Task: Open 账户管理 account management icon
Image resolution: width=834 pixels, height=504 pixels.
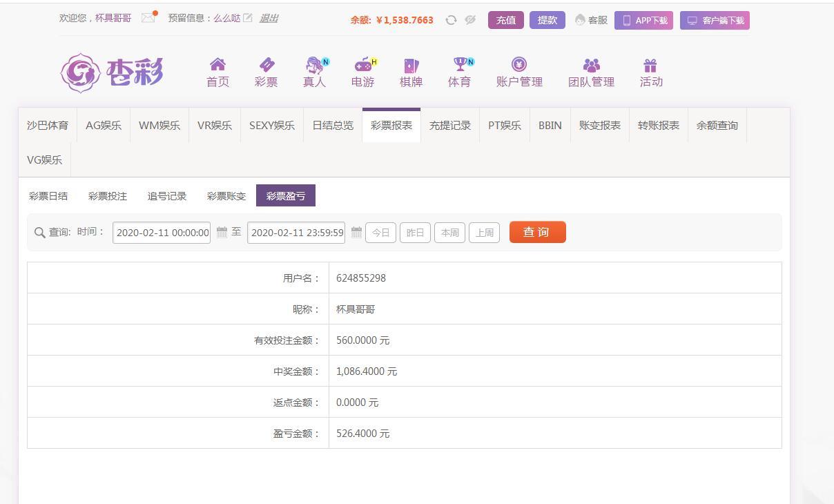Action: pos(519,66)
